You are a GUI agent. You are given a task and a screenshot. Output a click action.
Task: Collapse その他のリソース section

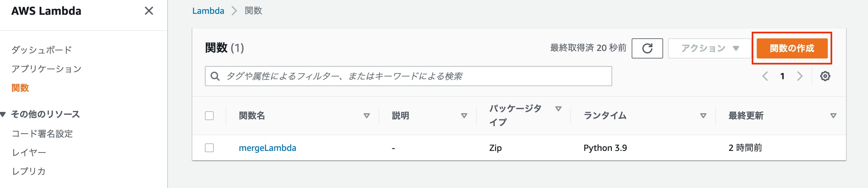[x=3, y=114]
